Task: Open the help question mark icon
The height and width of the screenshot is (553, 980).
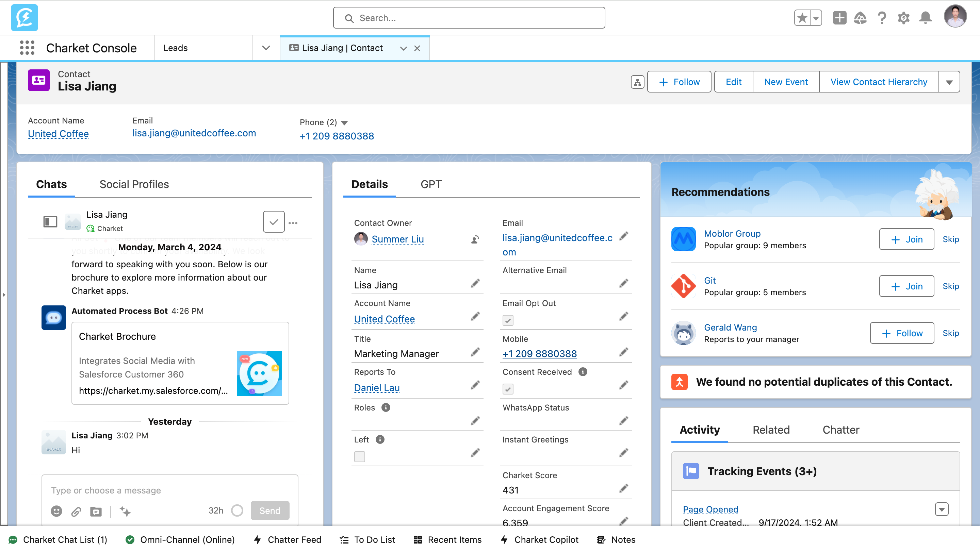Action: [882, 17]
